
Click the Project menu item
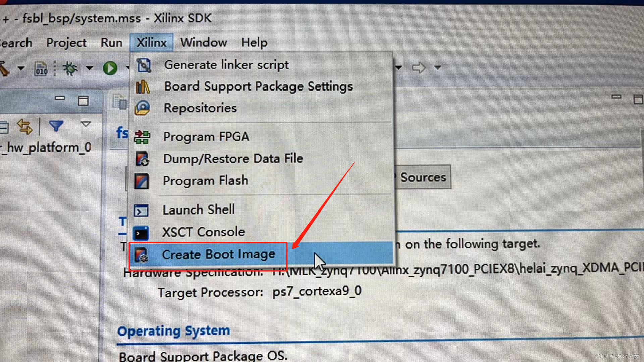67,42
